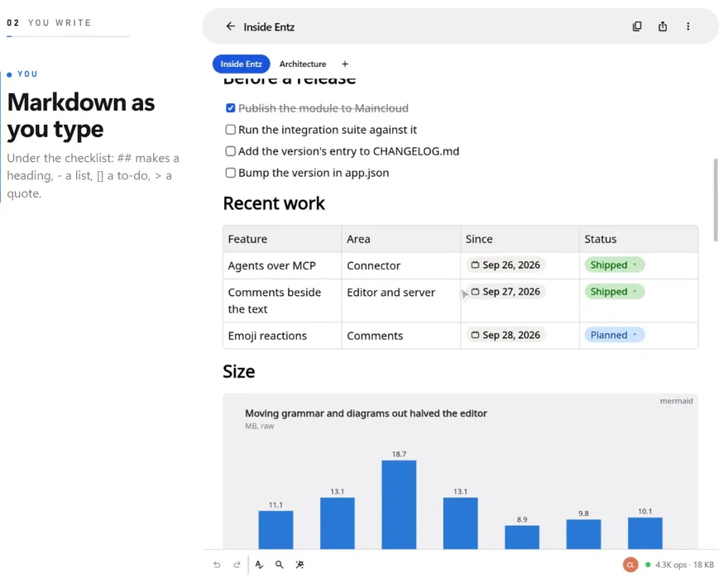This screenshot has height=577, width=728.
Task: Select the Inside Entz tab
Action: [241, 64]
